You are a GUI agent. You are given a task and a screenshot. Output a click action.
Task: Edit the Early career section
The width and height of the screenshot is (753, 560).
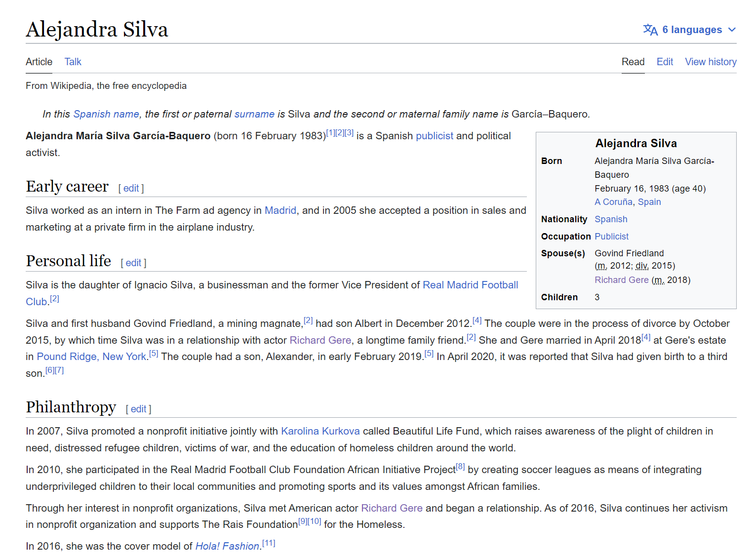(x=131, y=188)
